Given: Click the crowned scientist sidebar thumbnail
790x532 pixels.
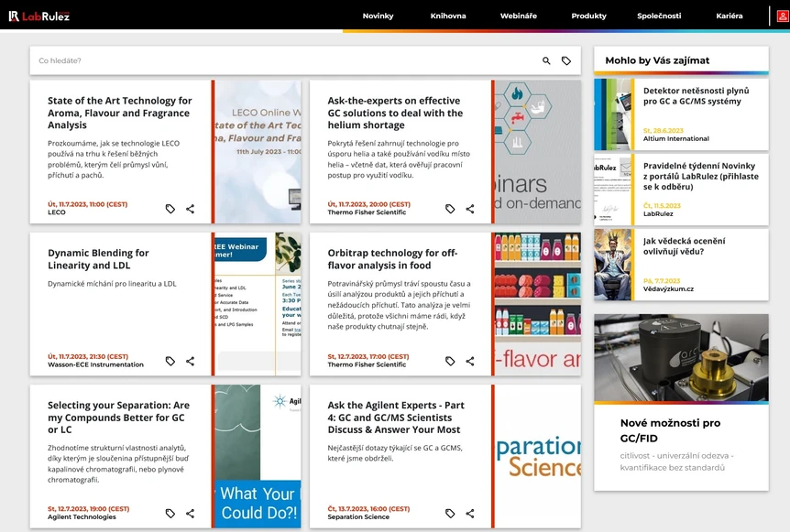Looking at the screenshot, I should [x=612, y=265].
